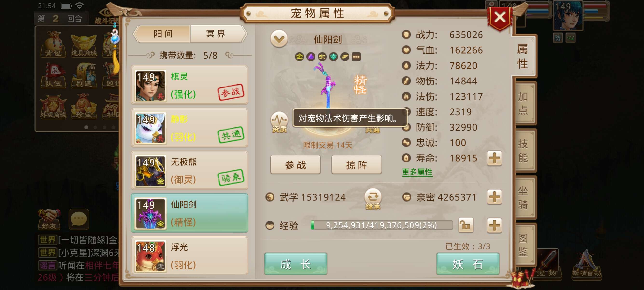Click the experience lock icon

click(466, 225)
